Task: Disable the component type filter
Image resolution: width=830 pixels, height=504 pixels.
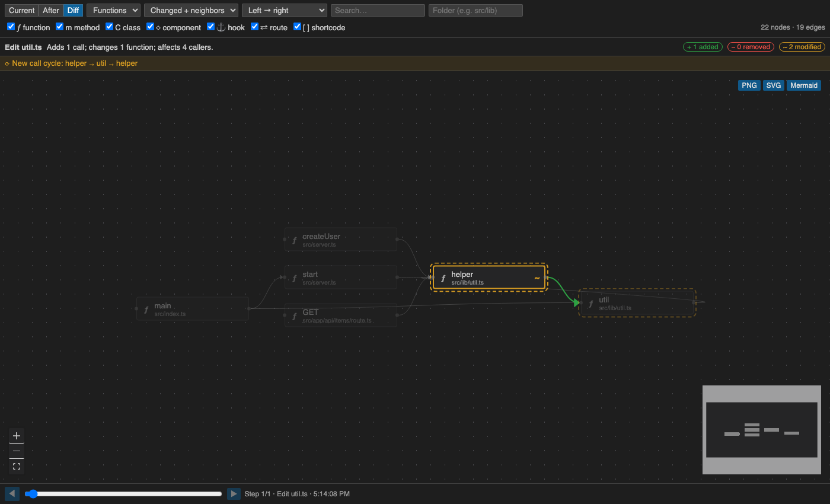Action: click(x=150, y=27)
